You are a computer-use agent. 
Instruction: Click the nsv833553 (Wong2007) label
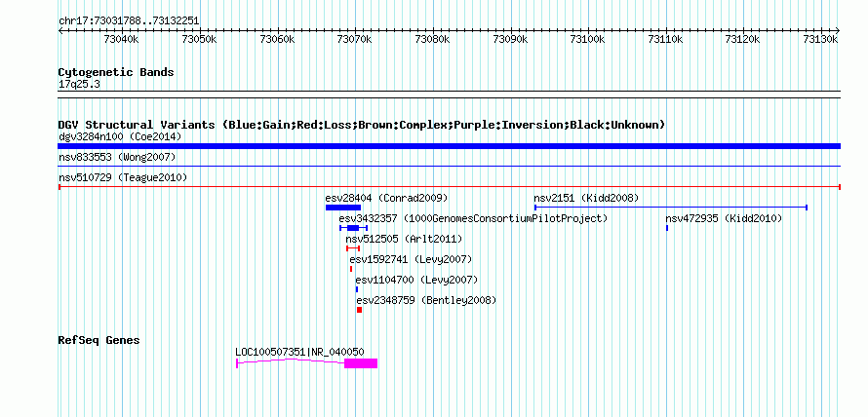117,157
